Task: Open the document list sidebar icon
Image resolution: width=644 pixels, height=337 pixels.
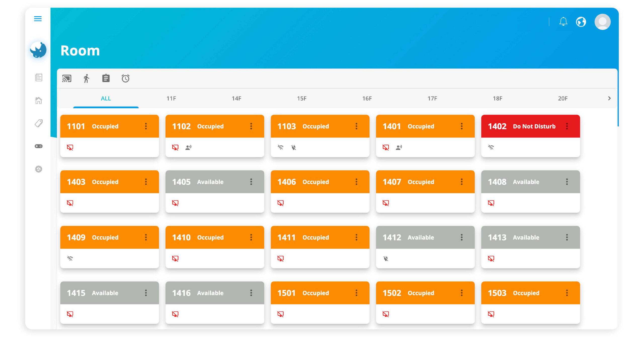Action: pyautogui.click(x=38, y=78)
